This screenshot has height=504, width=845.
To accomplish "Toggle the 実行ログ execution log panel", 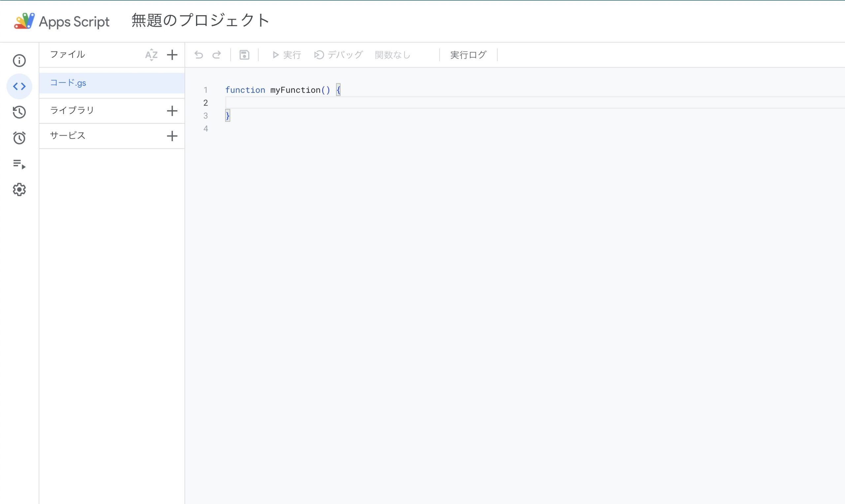I will 468,55.
